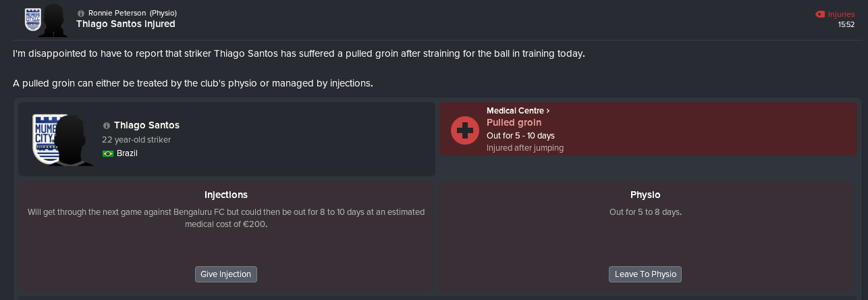Click the Injuries category label
This screenshot has height=300, width=868.
coord(841,14)
